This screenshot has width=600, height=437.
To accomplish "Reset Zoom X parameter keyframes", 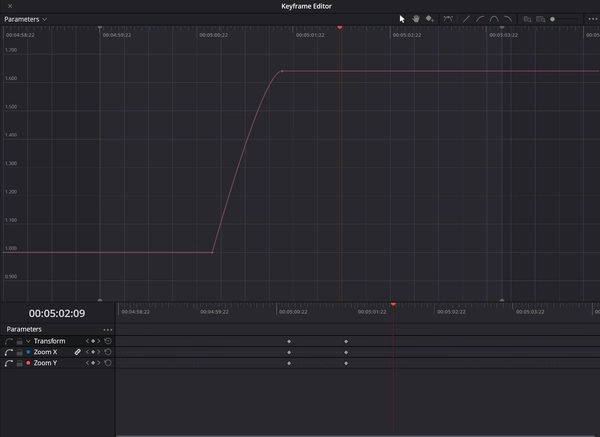I will coord(108,352).
